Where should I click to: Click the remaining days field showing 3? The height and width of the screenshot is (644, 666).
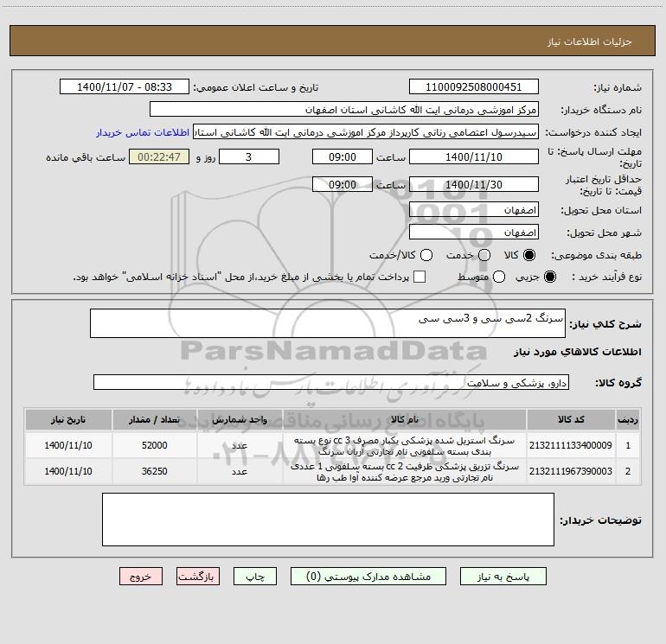click(249, 156)
